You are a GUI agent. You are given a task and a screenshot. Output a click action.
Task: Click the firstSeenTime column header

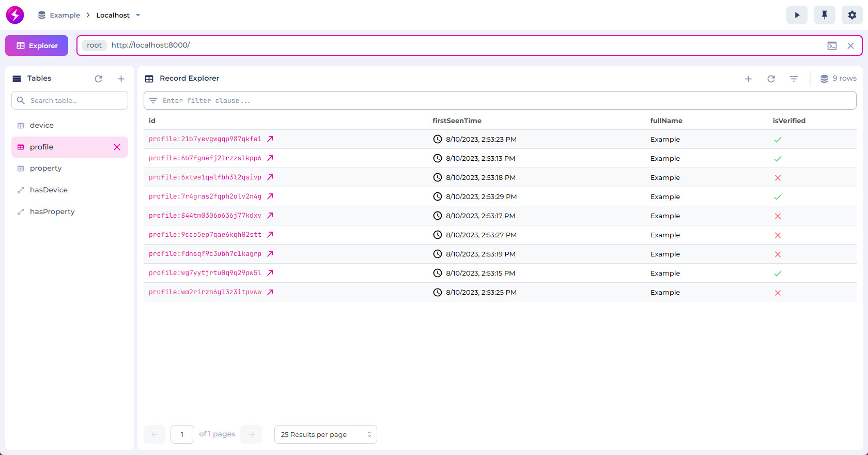point(457,120)
